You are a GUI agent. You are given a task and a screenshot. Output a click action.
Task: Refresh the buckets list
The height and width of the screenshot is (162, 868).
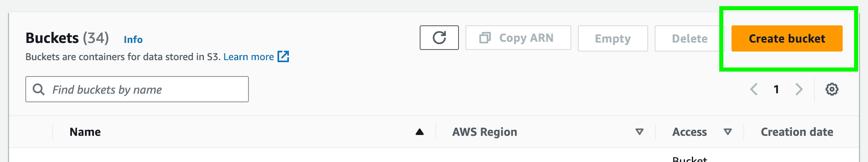pyautogui.click(x=439, y=38)
